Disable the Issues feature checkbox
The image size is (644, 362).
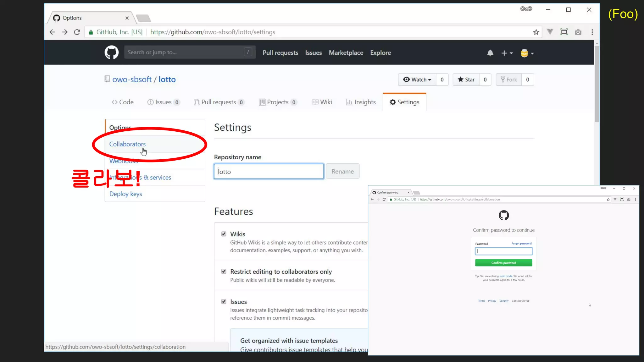[x=224, y=302]
